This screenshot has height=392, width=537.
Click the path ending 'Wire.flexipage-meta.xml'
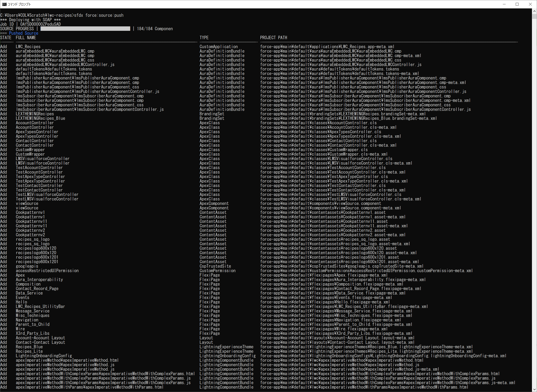(x=324, y=329)
